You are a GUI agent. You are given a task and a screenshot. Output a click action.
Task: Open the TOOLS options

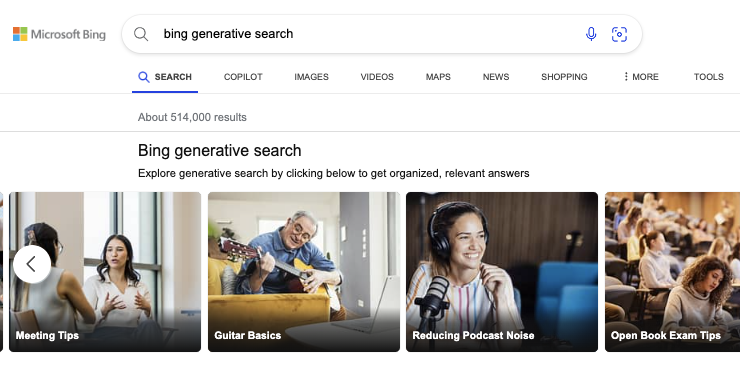click(708, 76)
